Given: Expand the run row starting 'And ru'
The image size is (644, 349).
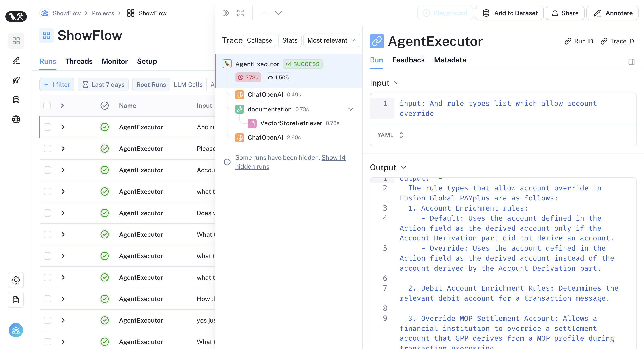Looking at the screenshot, I should pos(63,127).
